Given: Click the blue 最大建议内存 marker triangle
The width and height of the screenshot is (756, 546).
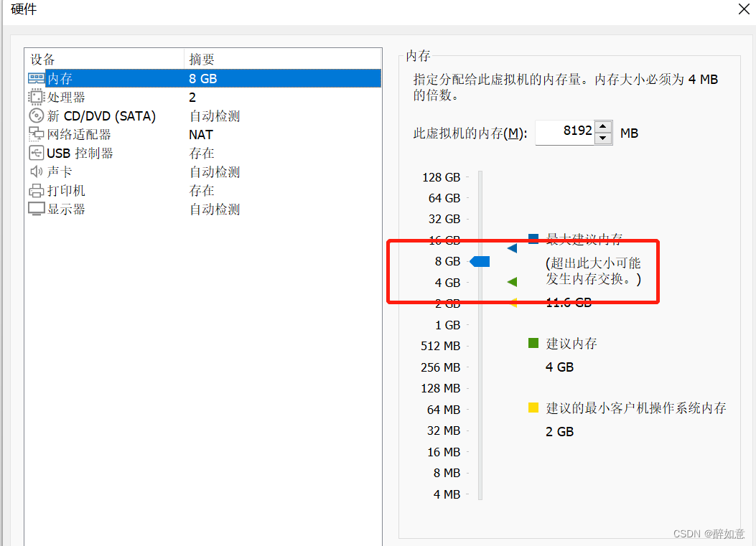Looking at the screenshot, I should (x=512, y=248).
